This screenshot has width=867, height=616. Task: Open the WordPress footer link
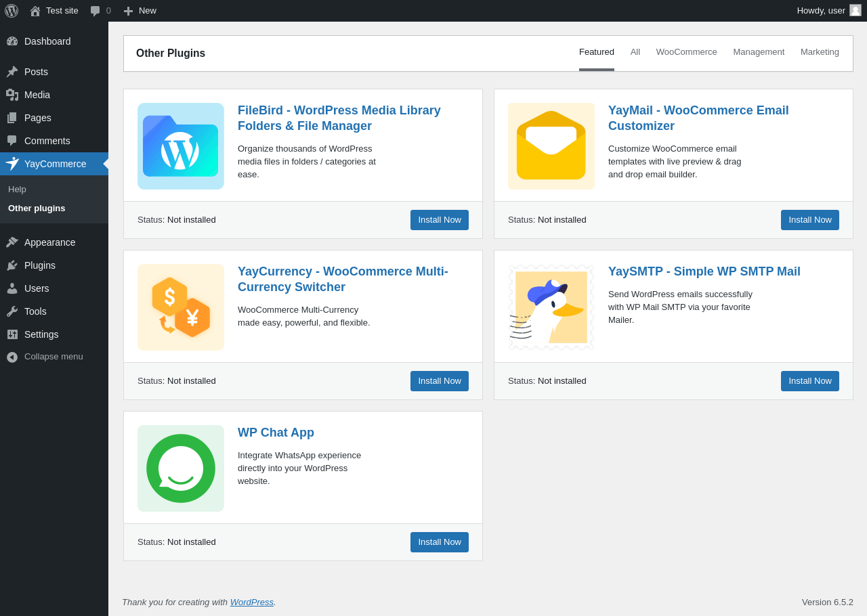pyautogui.click(x=251, y=602)
